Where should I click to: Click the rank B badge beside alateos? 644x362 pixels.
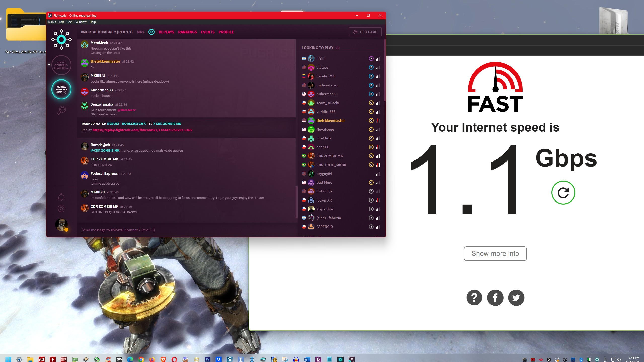(371, 67)
